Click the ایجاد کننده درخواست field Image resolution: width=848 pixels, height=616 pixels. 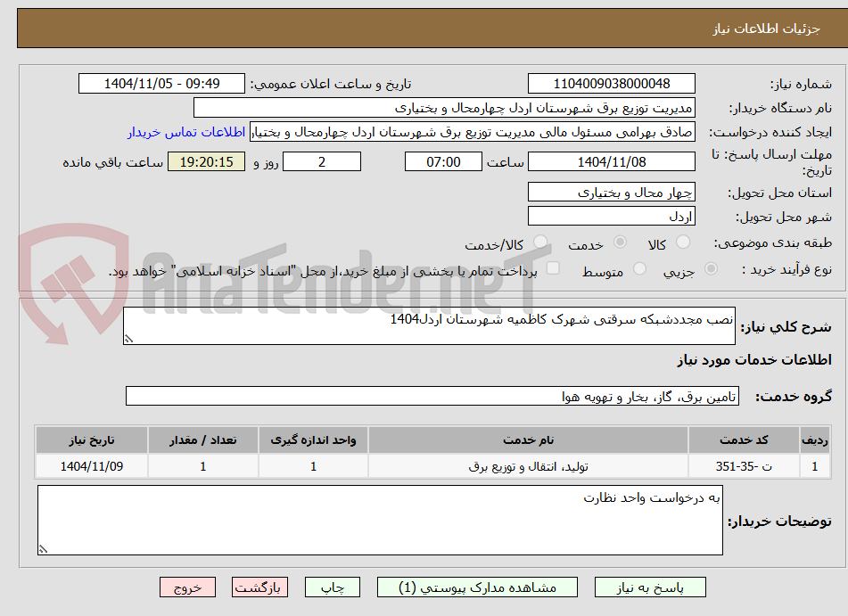[x=473, y=133]
